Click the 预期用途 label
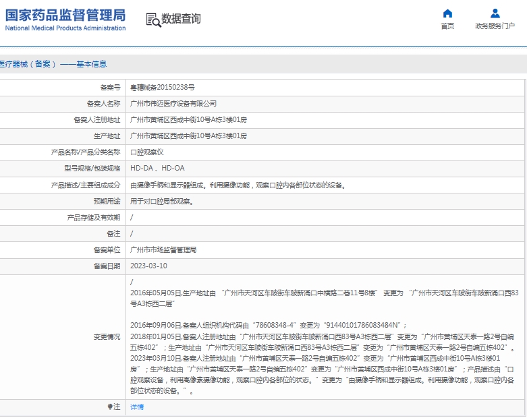Screen dimensions: 527x420 pyautogui.click(x=107, y=202)
